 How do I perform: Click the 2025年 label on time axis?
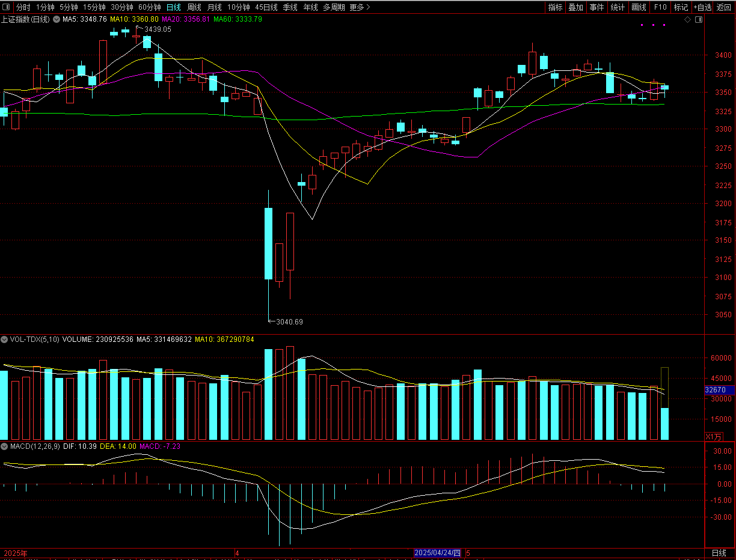[x=16, y=553]
